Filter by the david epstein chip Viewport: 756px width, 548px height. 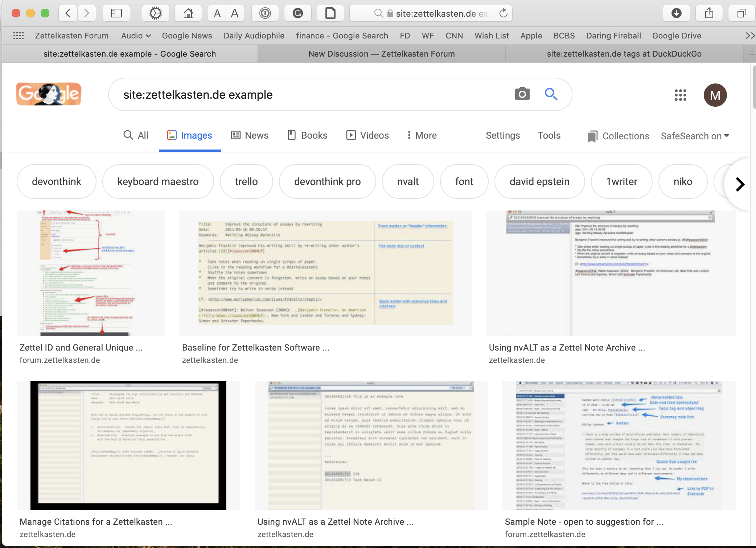point(540,181)
